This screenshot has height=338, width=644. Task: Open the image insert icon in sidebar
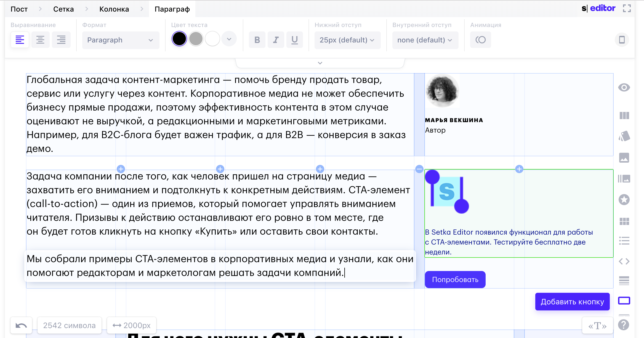click(x=625, y=158)
